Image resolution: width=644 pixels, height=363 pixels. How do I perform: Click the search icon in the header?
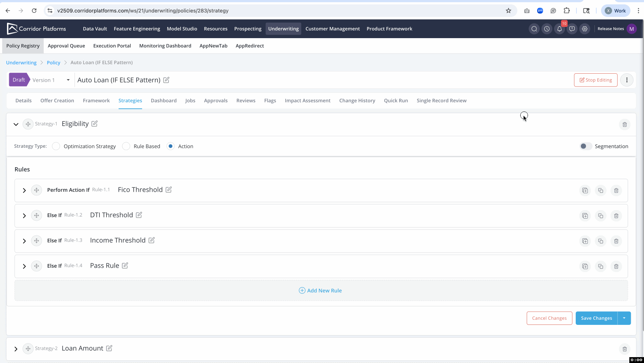(534, 29)
